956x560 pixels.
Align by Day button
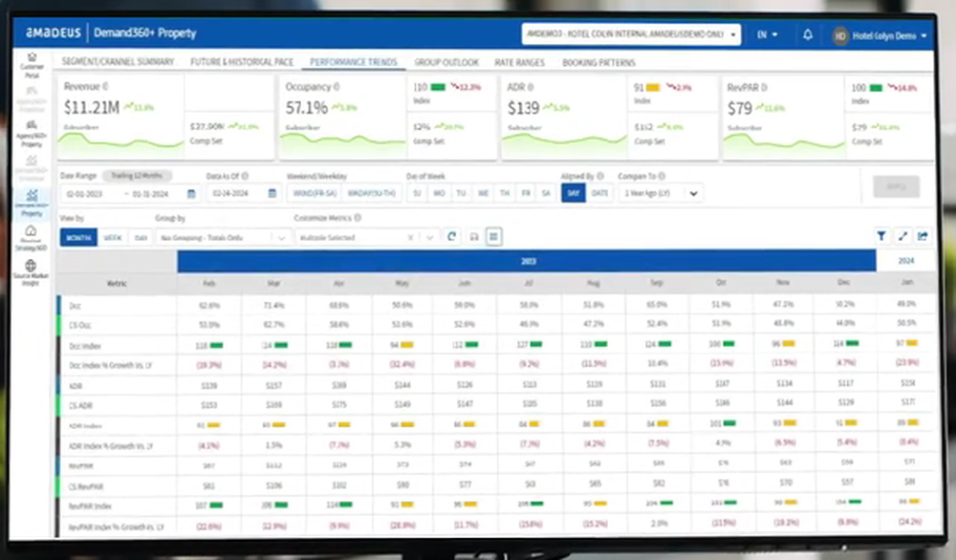573,193
